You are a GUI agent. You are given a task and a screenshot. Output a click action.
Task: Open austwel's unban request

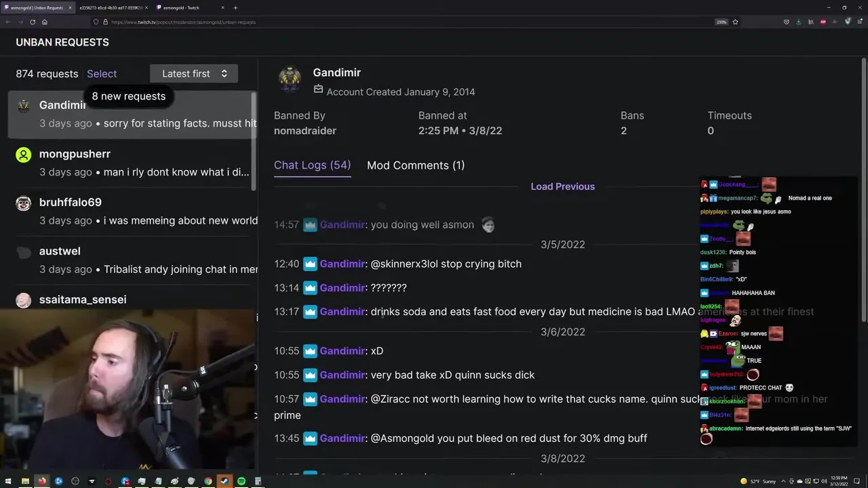pyautogui.click(x=132, y=260)
